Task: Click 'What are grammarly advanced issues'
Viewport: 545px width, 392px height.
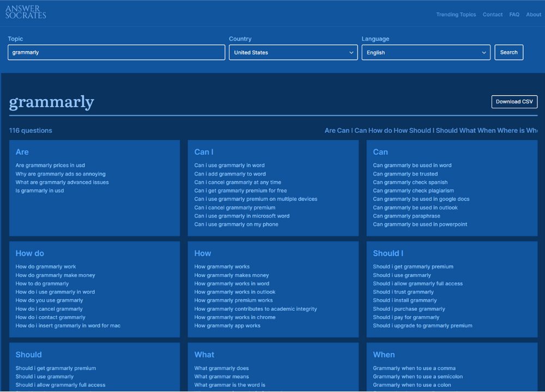Action: coord(62,182)
